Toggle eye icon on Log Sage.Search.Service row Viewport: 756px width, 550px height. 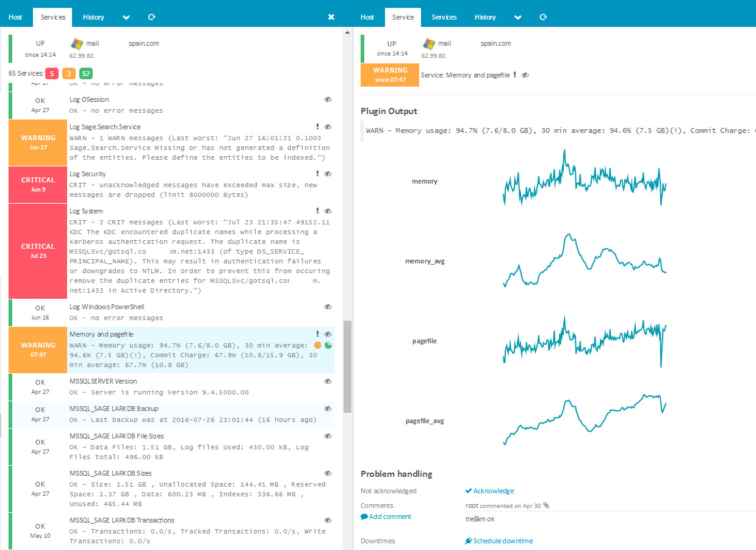328,127
